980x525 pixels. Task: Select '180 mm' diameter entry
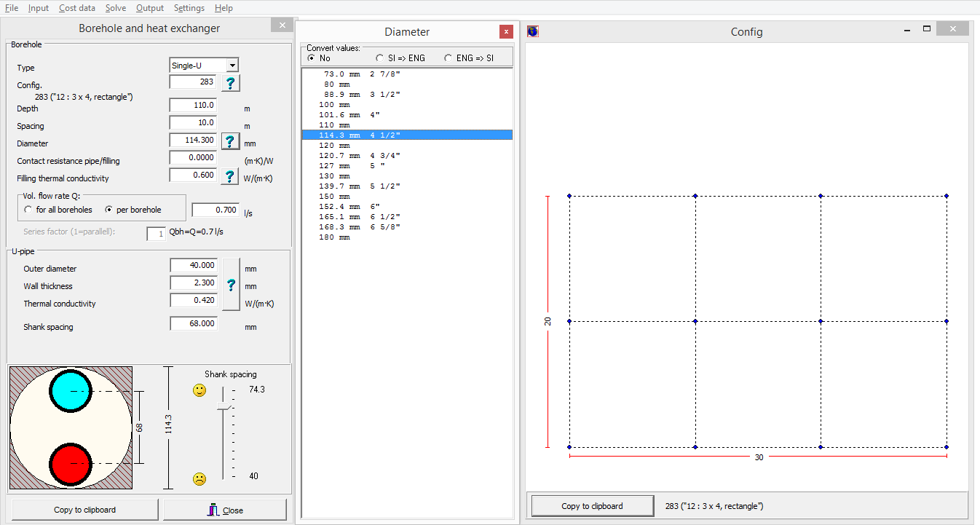(x=407, y=237)
